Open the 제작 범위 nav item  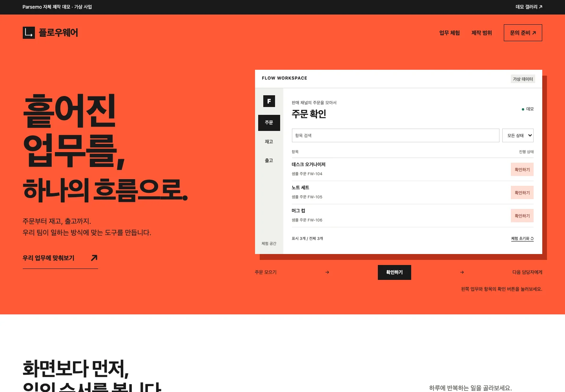click(x=482, y=33)
